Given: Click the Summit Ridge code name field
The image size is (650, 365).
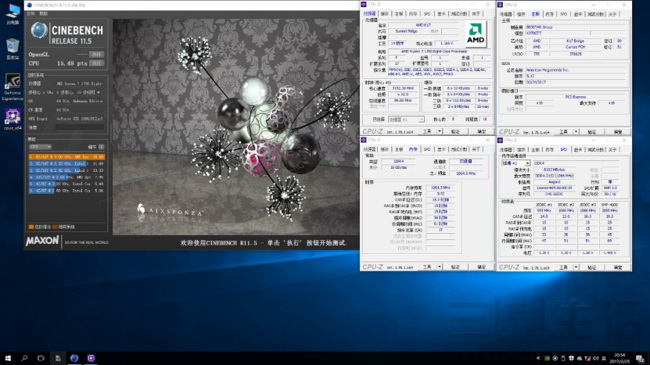Looking at the screenshot, I should (406, 31).
